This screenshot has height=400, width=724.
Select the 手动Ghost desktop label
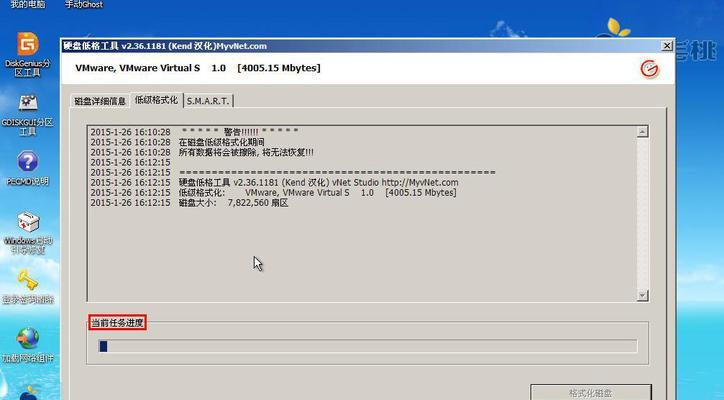[x=84, y=5]
